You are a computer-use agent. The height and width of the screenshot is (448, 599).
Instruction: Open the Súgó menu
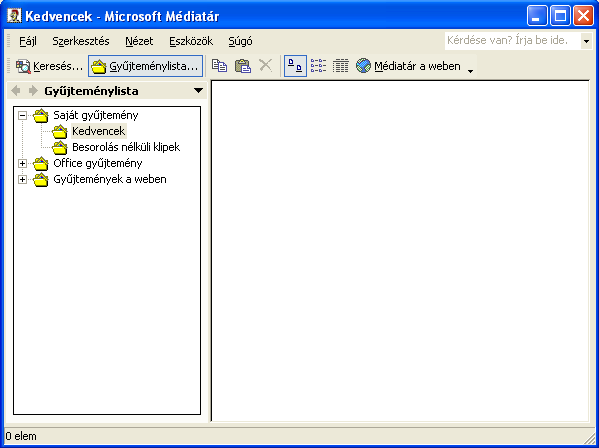coord(240,41)
